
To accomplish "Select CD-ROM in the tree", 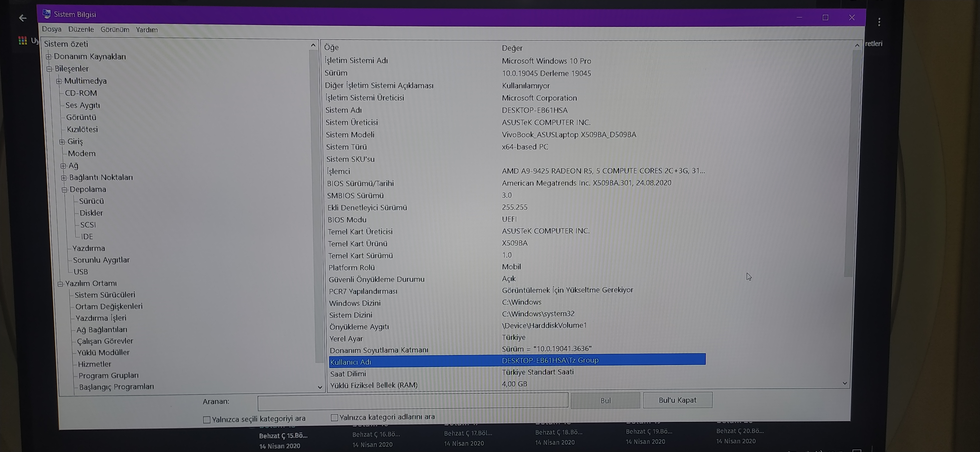I will pos(81,93).
